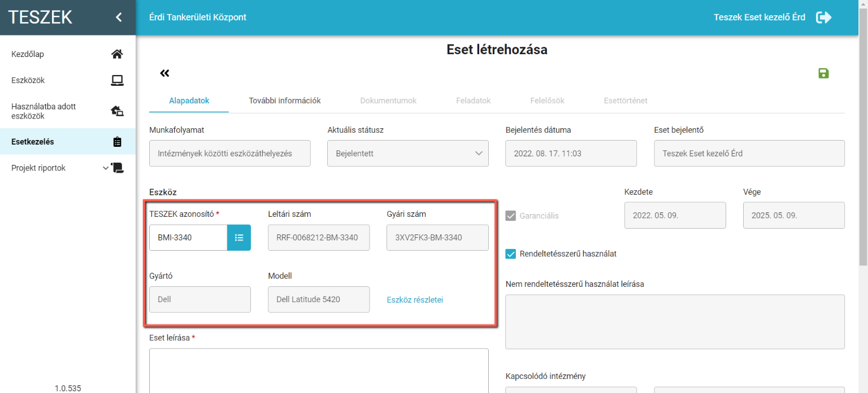Select the Feladatok tab
Screen dimensions: 868x393
pyautogui.click(x=474, y=101)
